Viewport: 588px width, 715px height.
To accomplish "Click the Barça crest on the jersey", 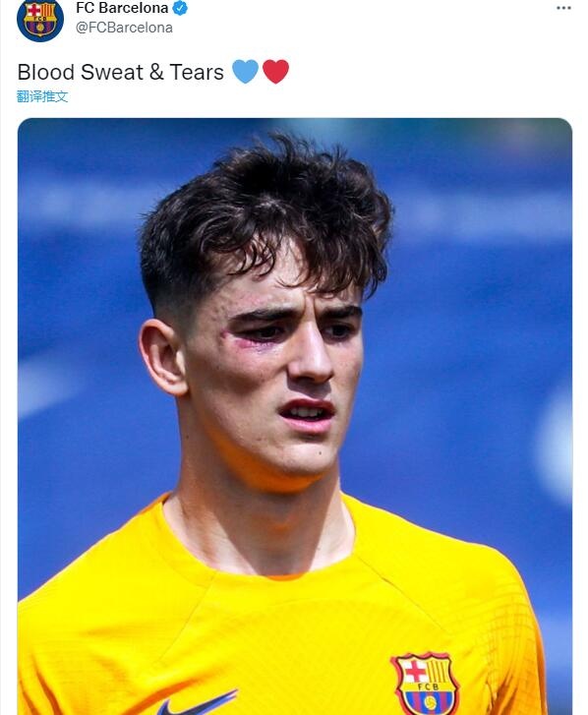I will (x=426, y=684).
